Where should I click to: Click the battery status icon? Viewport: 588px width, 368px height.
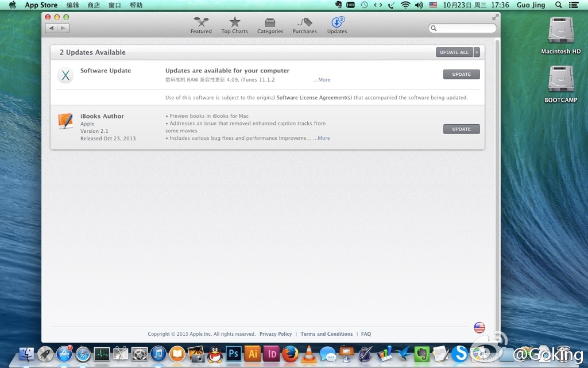tap(351, 5)
